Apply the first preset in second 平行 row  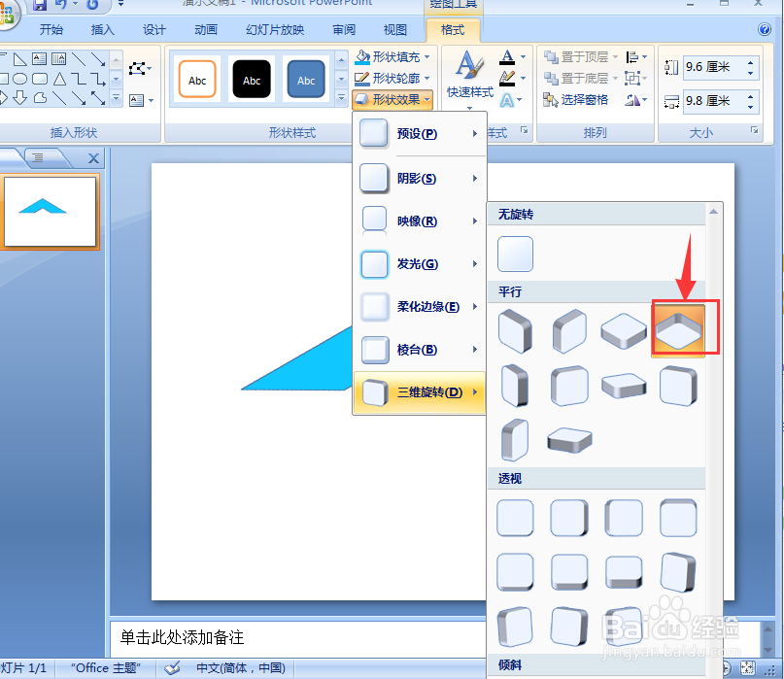click(x=515, y=386)
